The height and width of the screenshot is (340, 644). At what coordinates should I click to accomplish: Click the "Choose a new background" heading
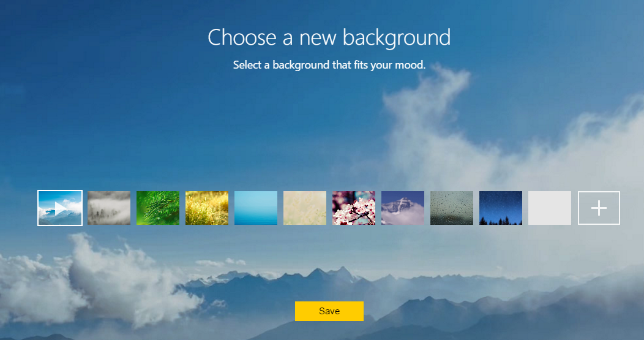(329, 37)
